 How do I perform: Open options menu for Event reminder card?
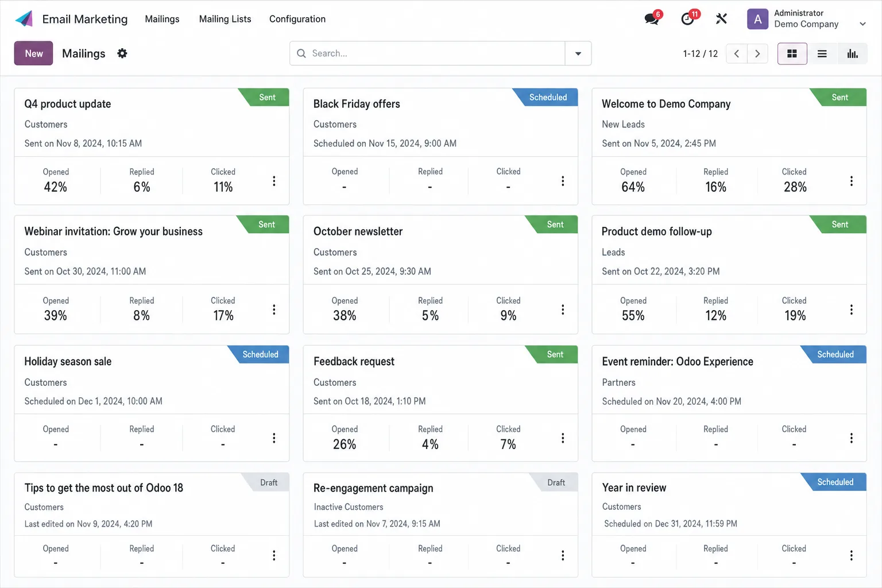click(852, 438)
